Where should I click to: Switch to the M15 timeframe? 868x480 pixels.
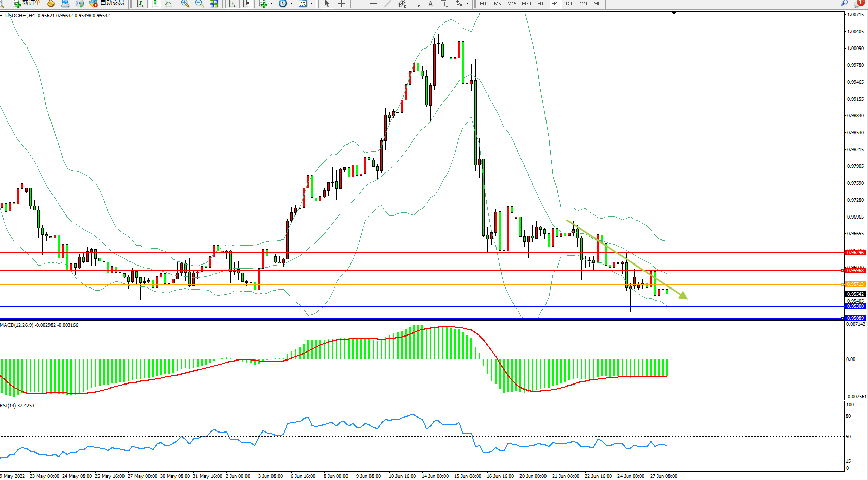(511, 4)
